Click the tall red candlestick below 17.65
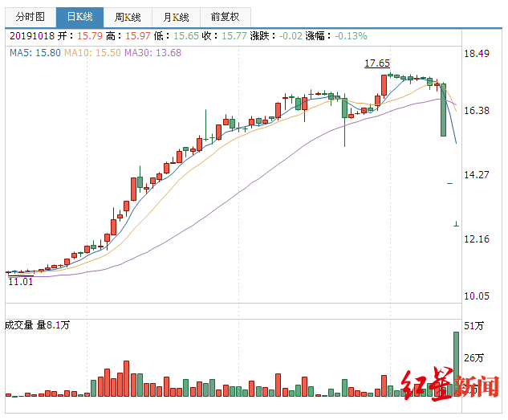Screen dimensions: 508x420 click(384, 85)
